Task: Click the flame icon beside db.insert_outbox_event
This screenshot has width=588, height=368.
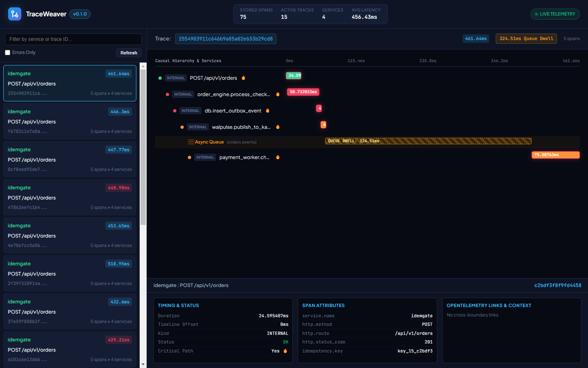Action: pyautogui.click(x=267, y=110)
